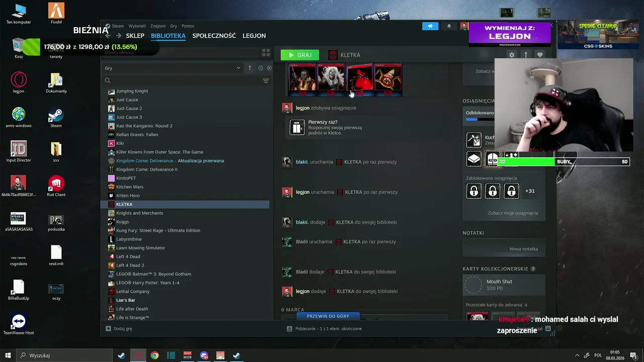Open trading cards help question icon
The width and height of the screenshot is (644, 362).
(x=533, y=269)
